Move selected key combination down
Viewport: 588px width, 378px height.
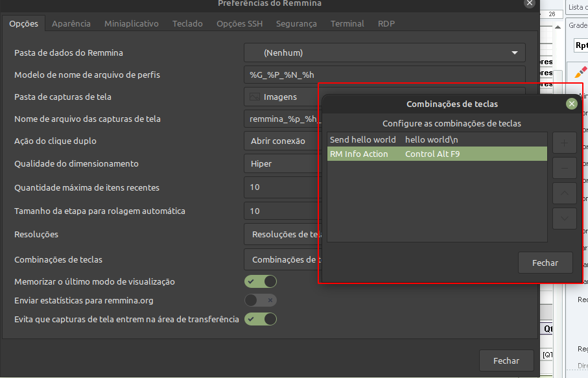(x=564, y=218)
